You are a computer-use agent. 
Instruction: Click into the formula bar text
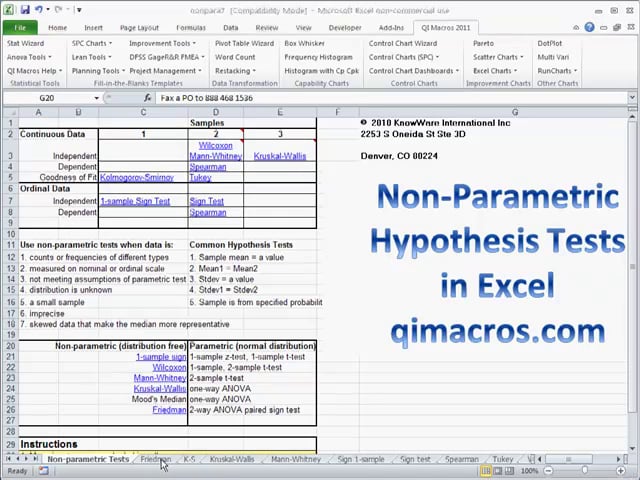point(392,98)
